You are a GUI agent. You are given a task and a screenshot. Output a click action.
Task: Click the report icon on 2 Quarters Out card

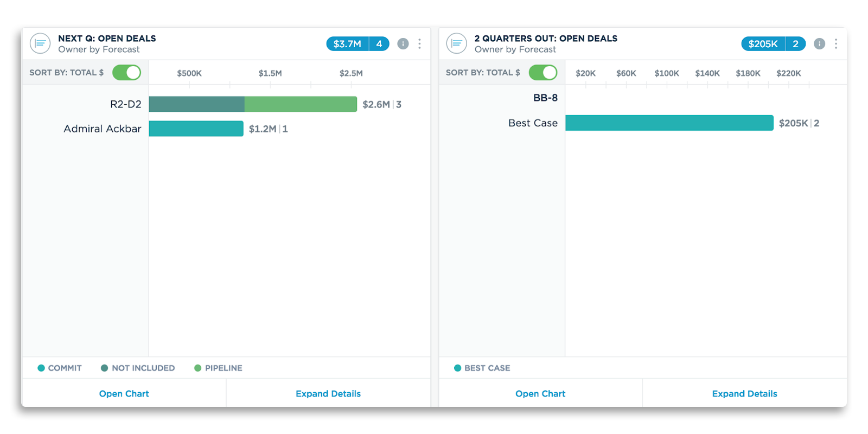tap(457, 43)
